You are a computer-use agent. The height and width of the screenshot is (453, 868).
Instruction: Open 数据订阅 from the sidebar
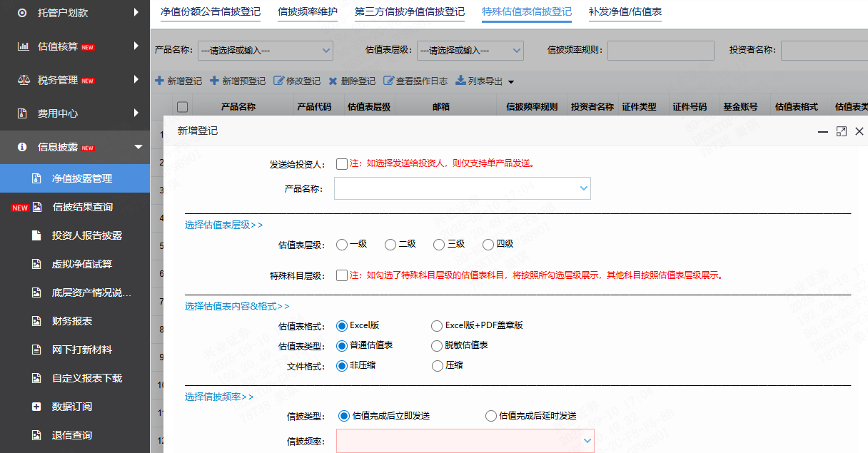71,407
